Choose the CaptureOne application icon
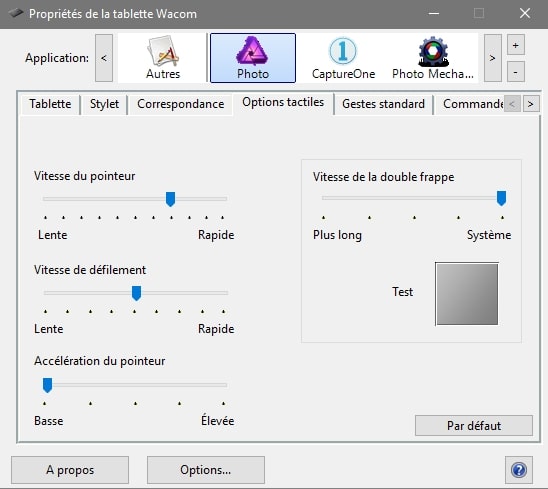Viewport: 548px width, 489px height. (343, 58)
